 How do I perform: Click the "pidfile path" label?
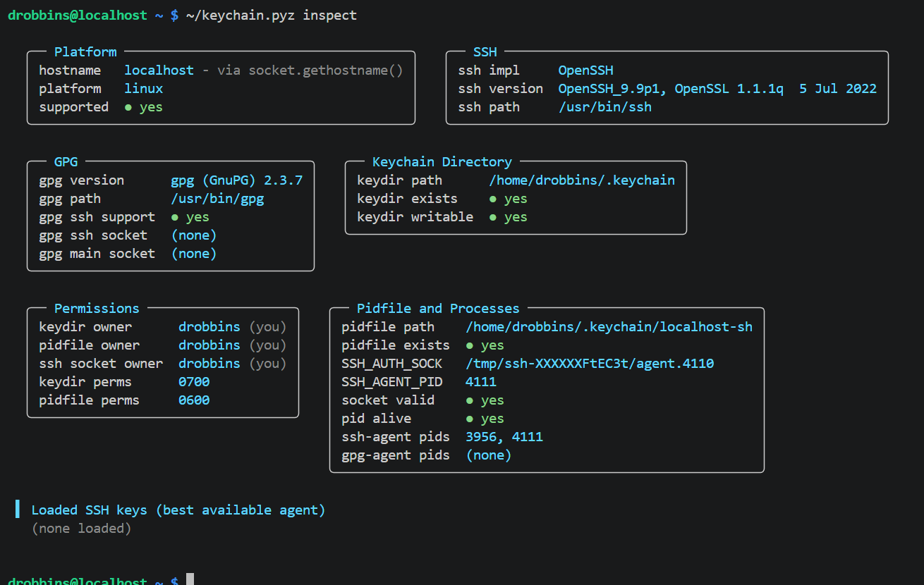388,327
